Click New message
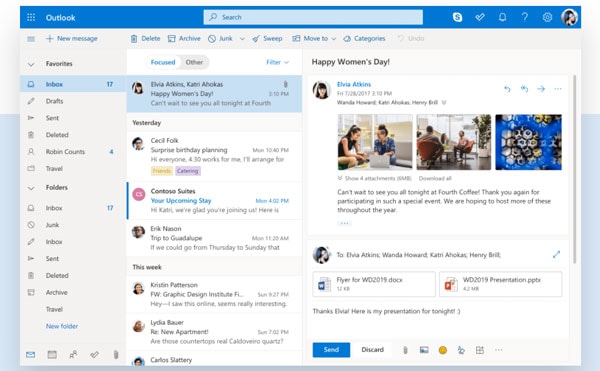 [72, 39]
